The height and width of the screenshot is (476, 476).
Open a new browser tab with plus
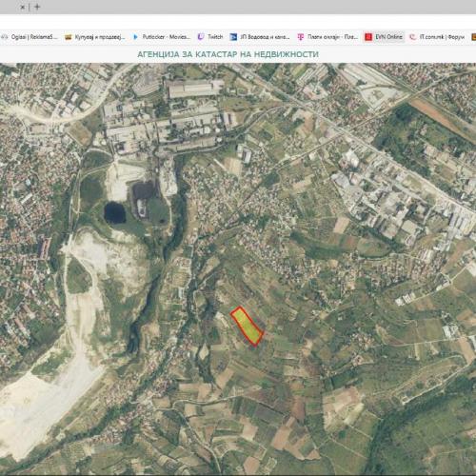[x=37, y=7]
